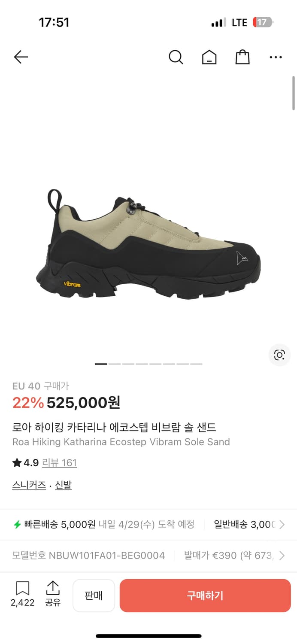Open the three-dot more menu
297x644 pixels.
pyautogui.click(x=276, y=57)
